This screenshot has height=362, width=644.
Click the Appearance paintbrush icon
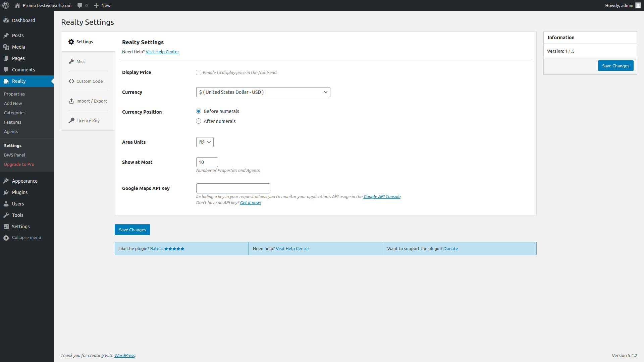(x=6, y=181)
